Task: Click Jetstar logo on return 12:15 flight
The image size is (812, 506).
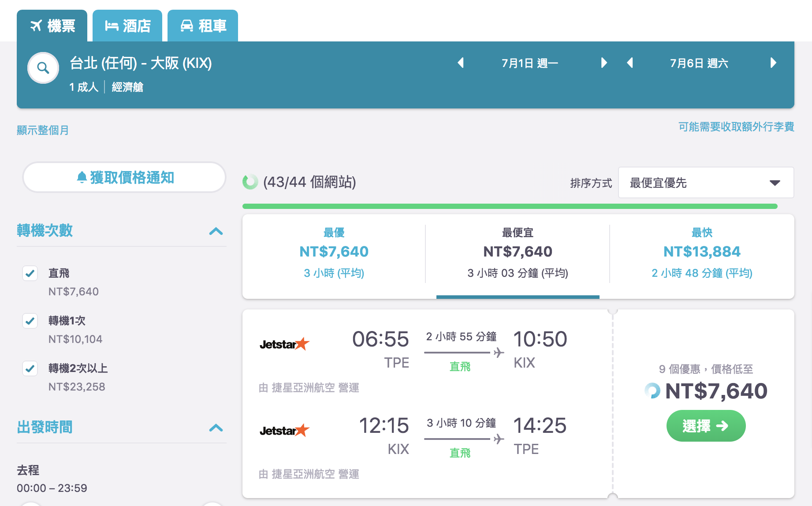Action: click(x=284, y=430)
